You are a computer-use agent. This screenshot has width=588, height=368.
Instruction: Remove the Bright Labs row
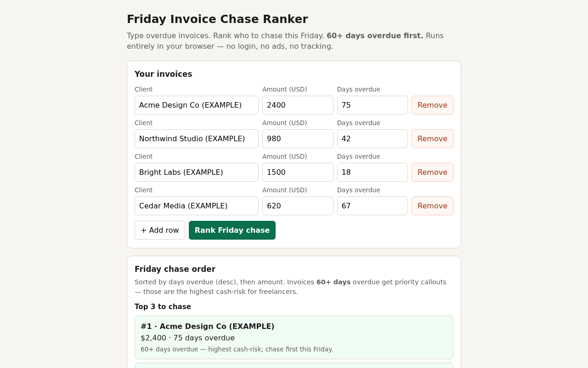tap(432, 172)
